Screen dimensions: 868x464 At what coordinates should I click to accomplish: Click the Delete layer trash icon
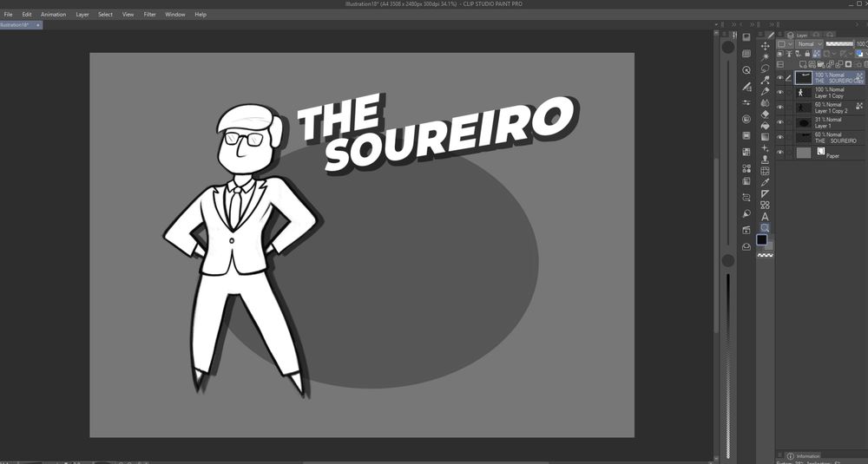tap(865, 64)
